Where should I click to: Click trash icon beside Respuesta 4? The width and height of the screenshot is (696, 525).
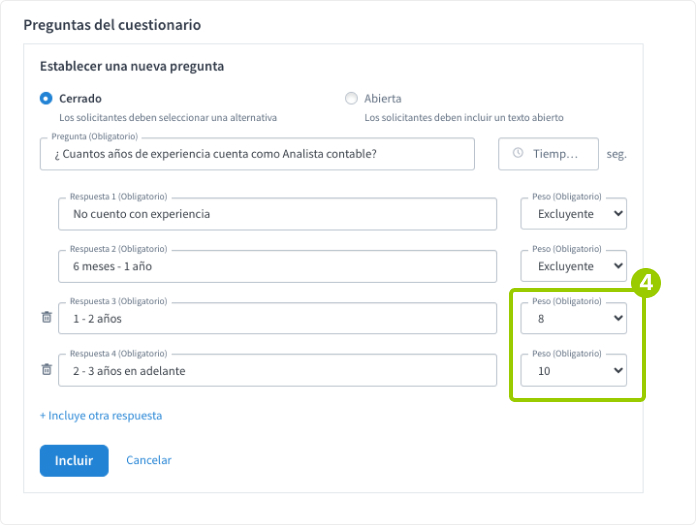tap(46, 370)
